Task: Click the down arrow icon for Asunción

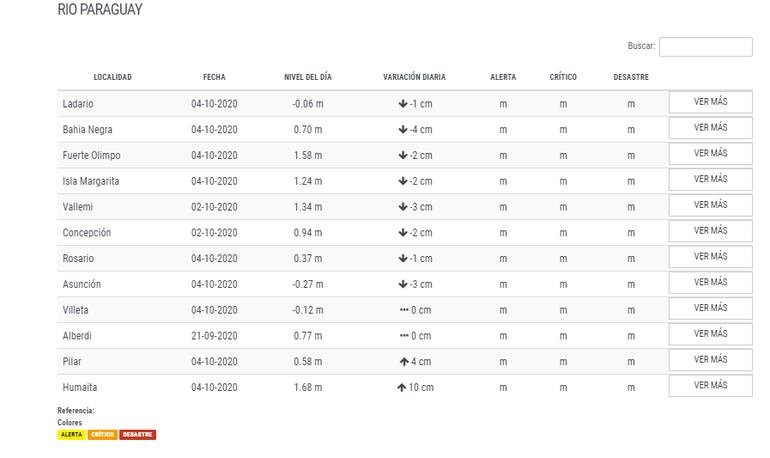Action: click(402, 284)
